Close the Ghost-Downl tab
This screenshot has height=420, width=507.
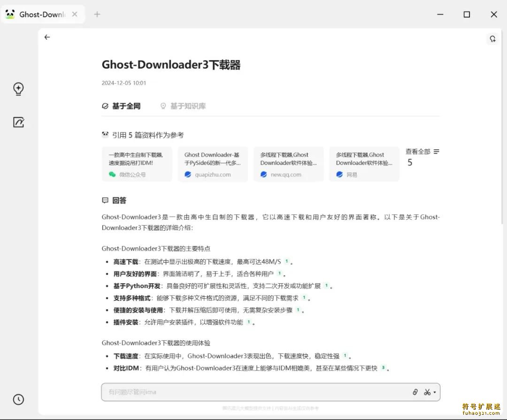75,14
